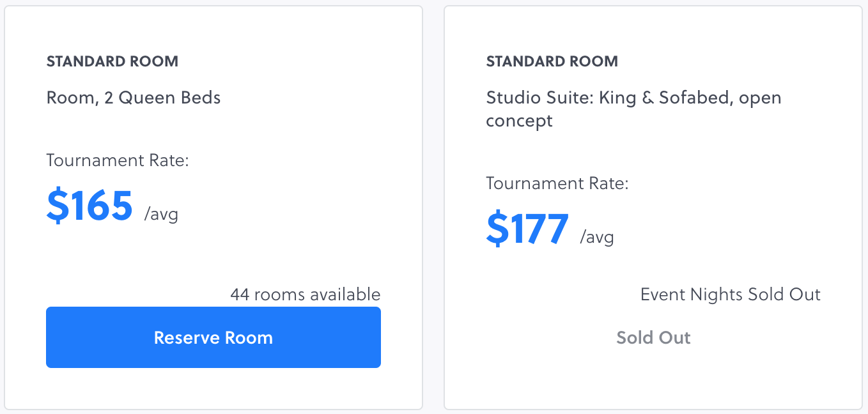Click the number "44" in rooms available

pos(240,294)
